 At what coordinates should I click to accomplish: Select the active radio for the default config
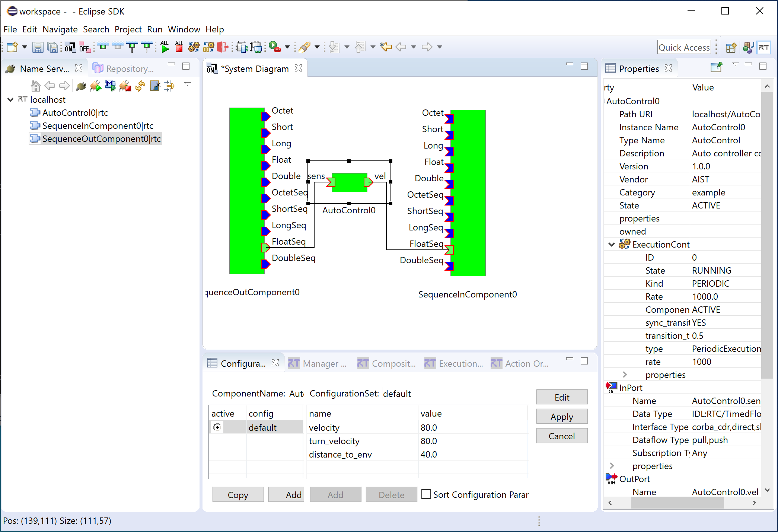[217, 427]
